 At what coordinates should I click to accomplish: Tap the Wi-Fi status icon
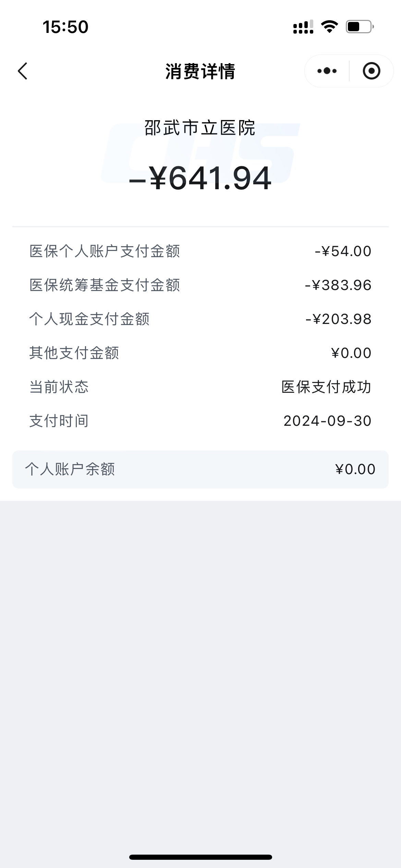click(x=329, y=27)
